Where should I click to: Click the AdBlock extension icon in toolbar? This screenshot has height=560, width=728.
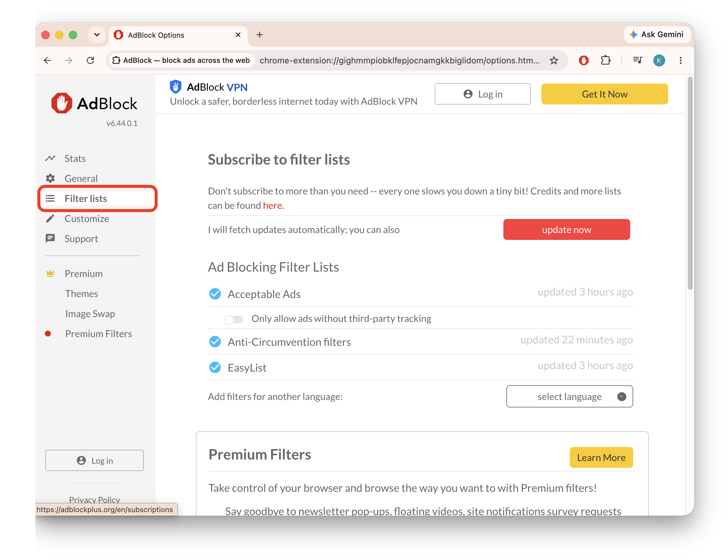[x=584, y=60]
